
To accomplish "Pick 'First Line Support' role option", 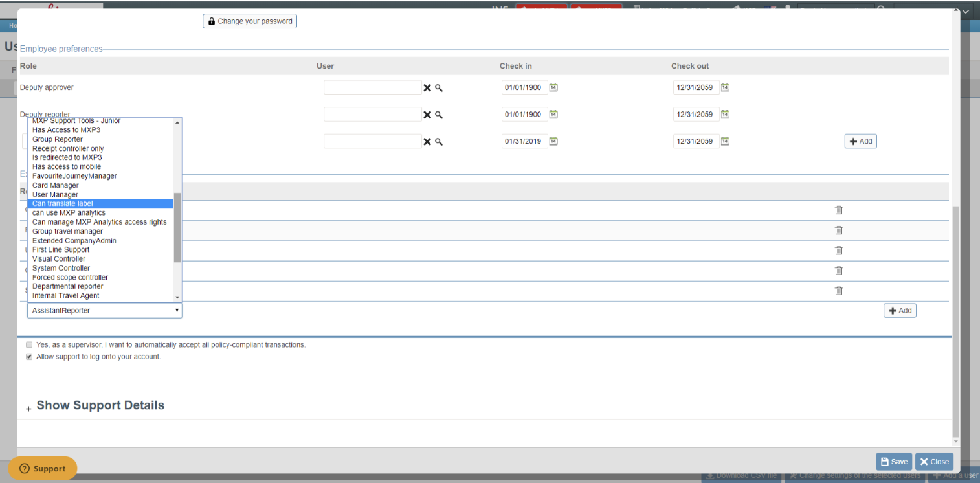I will [61, 250].
